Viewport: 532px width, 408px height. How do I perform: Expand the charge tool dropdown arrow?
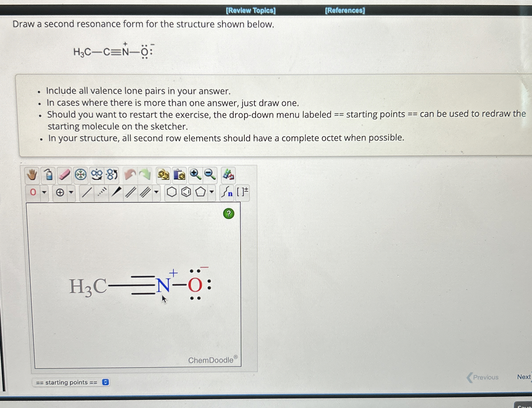(x=71, y=192)
